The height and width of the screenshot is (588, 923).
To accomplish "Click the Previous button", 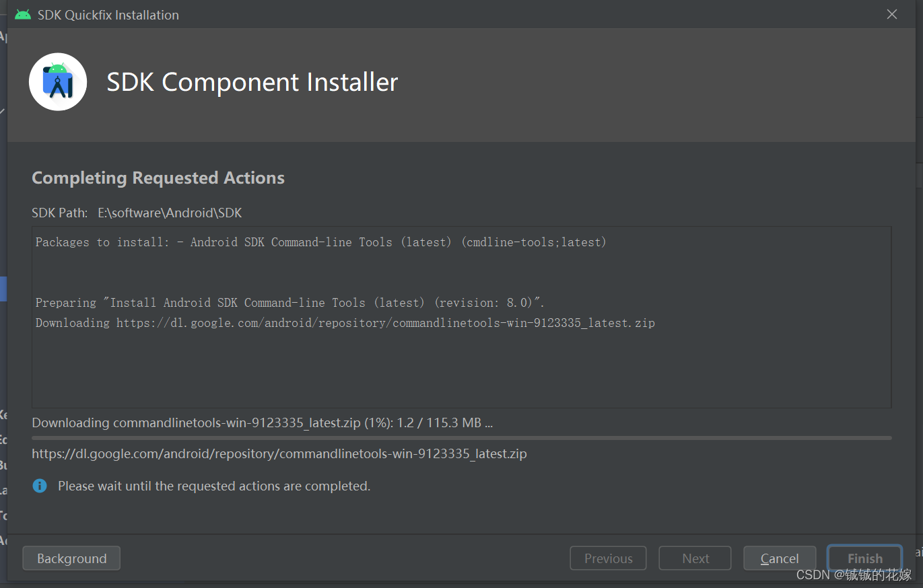I will tap(608, 558).
